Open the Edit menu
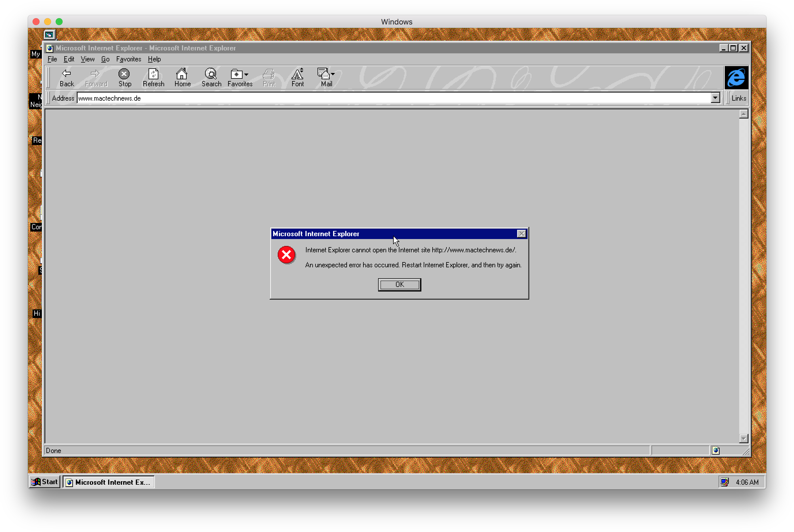 69,59
